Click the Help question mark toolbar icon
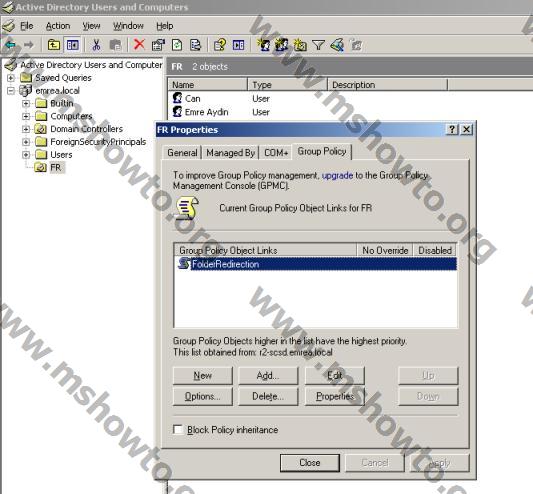 [220, 45]
